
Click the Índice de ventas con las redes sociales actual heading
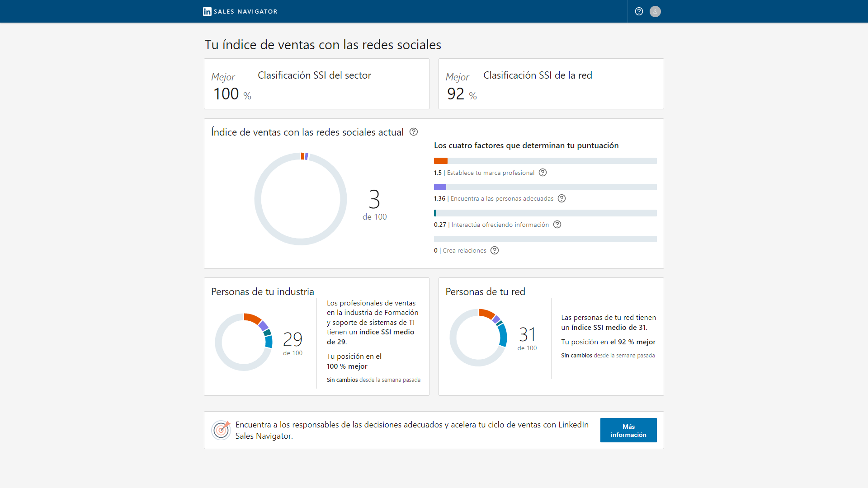(307, 132)
